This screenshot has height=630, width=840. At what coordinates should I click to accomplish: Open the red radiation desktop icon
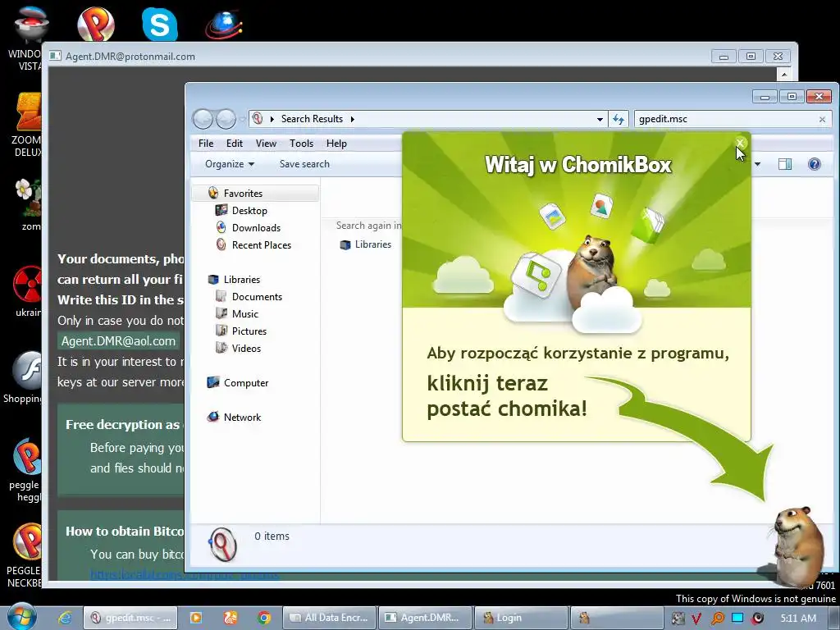[x=27, y=292]
